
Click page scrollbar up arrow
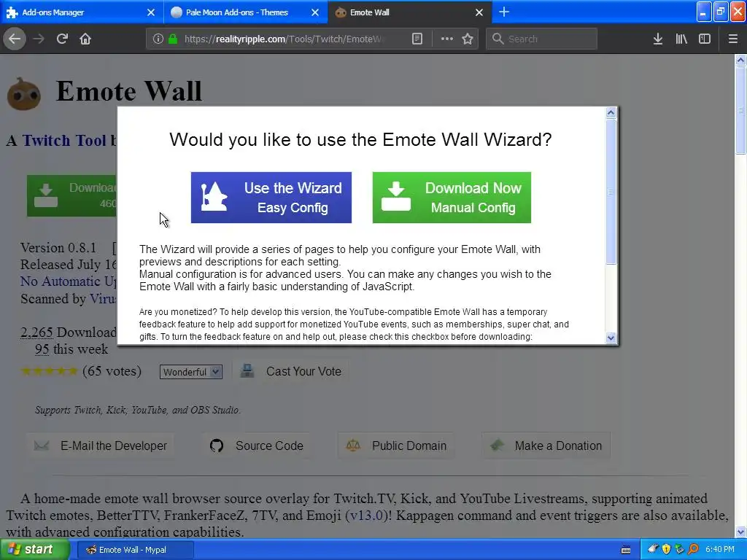coord(740,60)
